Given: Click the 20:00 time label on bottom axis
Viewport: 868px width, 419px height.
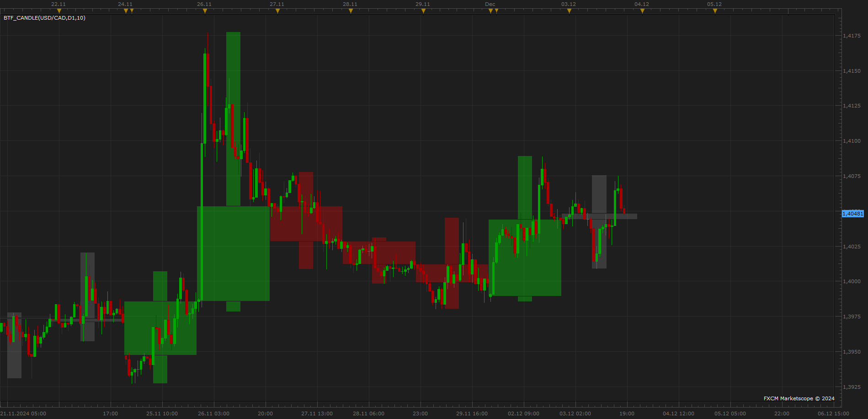Looking at the screenshot, I should (x=265, y=414).
